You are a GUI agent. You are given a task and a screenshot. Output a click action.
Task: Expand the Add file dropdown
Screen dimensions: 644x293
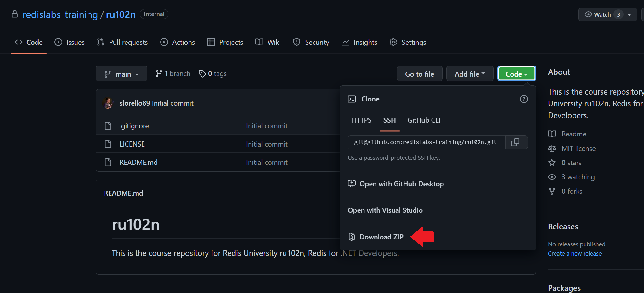tap(470, 74)
